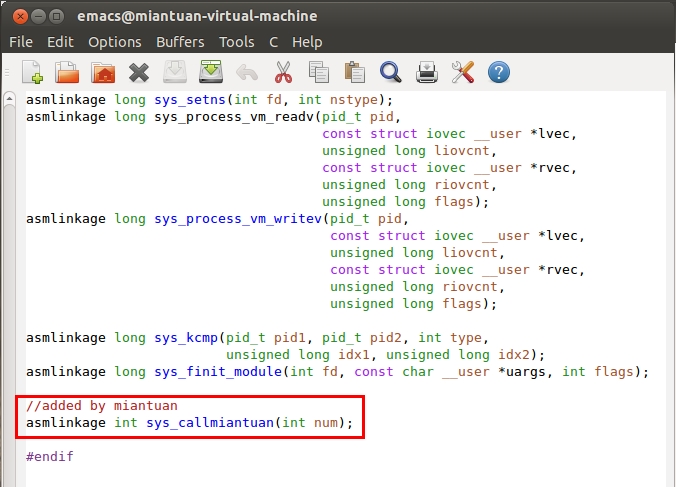
Task: Place cursor on sys_callmiantuan
Action: (x=210, y=423)
